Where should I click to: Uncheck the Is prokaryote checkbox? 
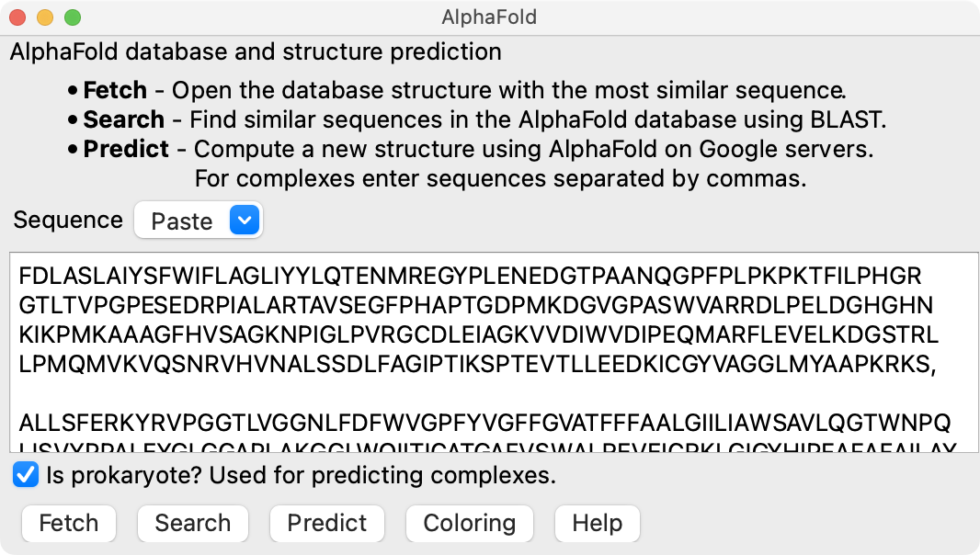(x=26, y=475)
